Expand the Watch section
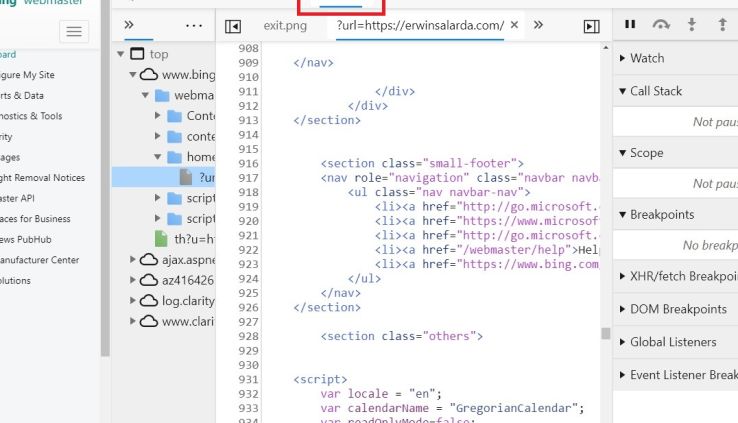This screenshot has width=738, height=423. point(647,59)
